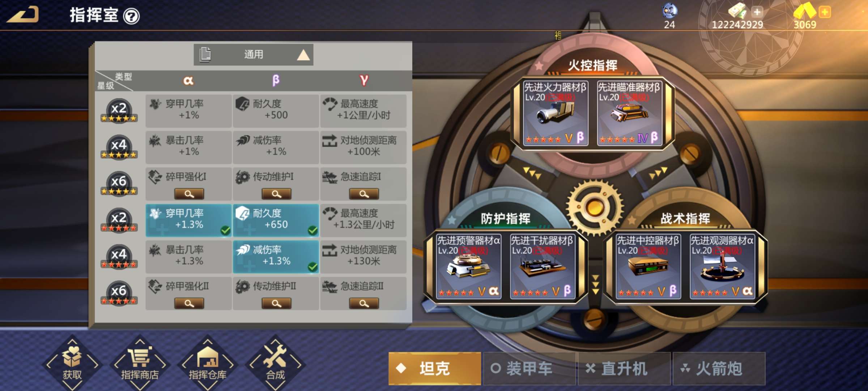The image size is (868, 391).
Task: Click the magnifier under 传动维护II
Action: pos(276,303)
